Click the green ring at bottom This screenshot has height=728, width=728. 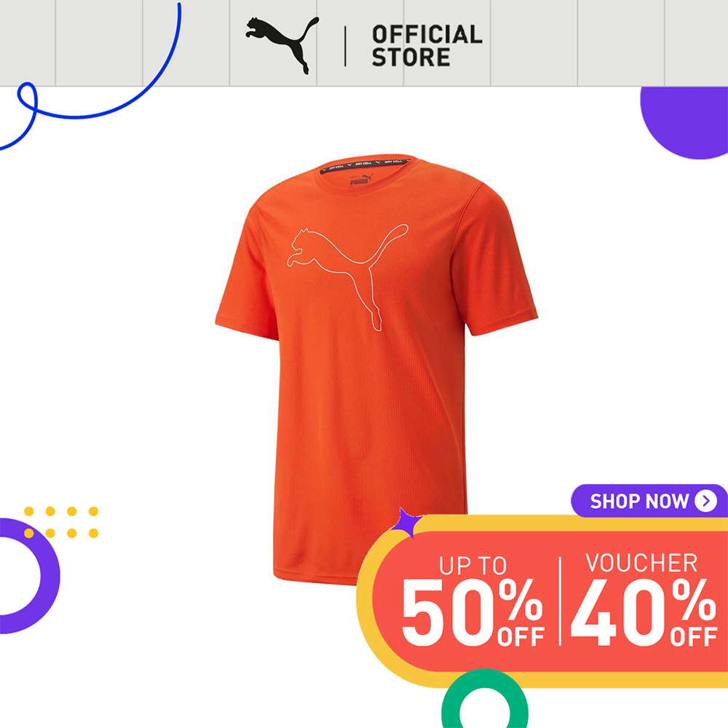click(485, 699)
